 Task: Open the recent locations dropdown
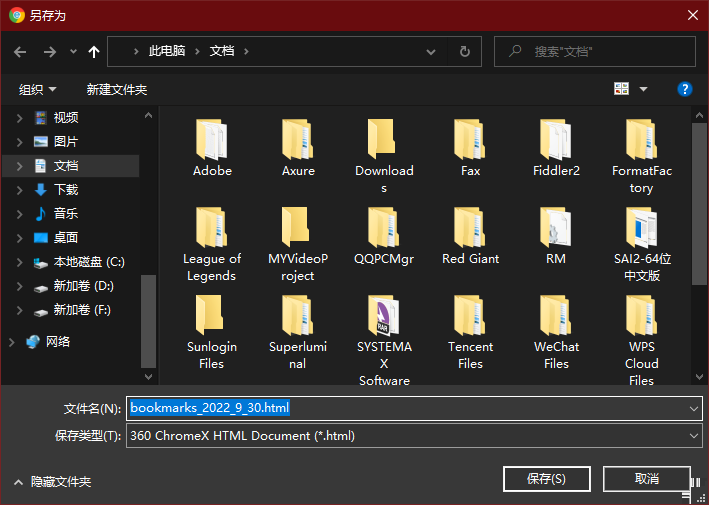pos(73,52)
